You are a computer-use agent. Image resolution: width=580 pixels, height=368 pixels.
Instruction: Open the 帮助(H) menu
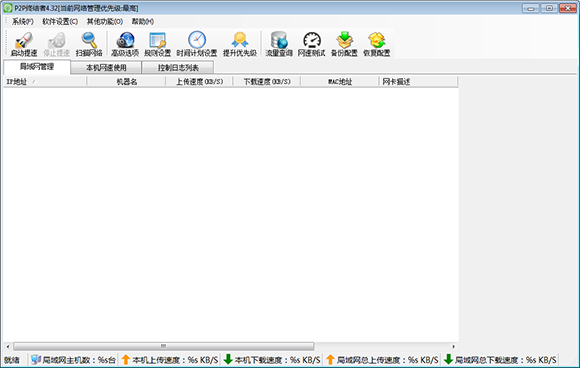pos(143,21)
